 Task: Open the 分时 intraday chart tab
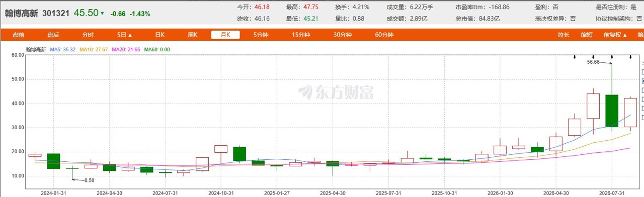pos(88,35)
